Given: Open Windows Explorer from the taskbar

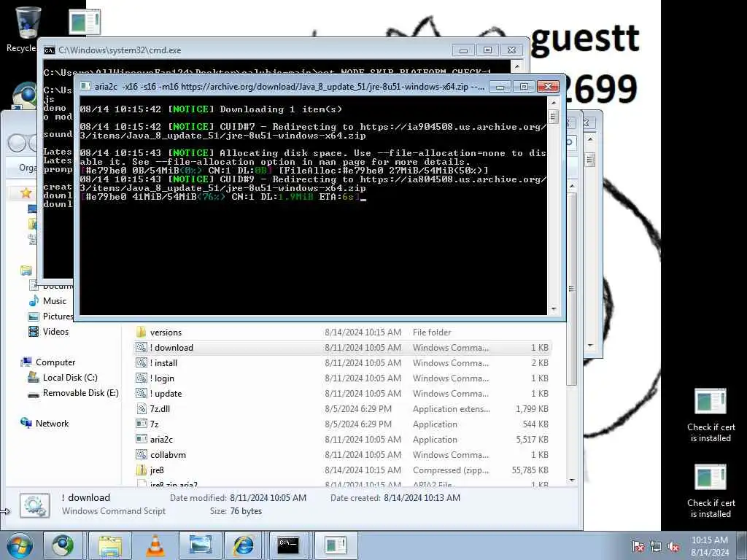Looking at the screenshot, I should tap(110, 545).
